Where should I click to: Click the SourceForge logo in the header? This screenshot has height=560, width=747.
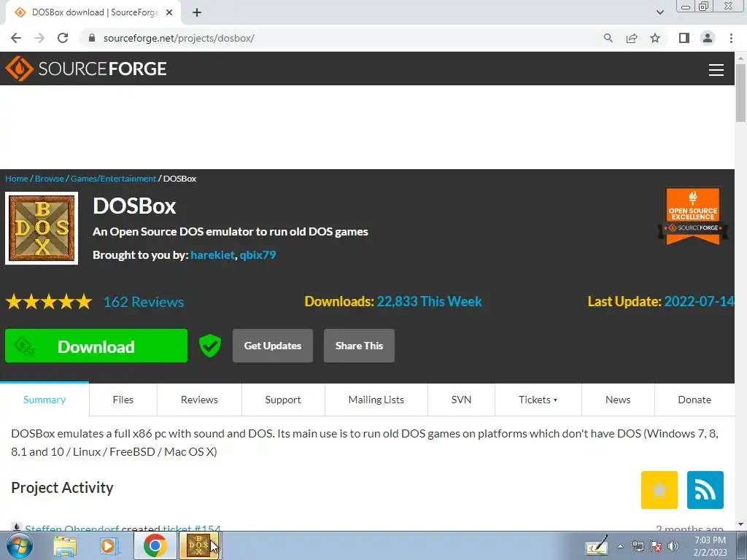pyautogui.click(x=86, y=69)
